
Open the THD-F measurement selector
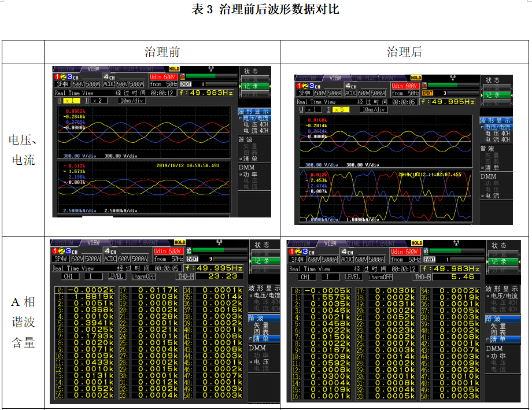(x=184, y=276)
